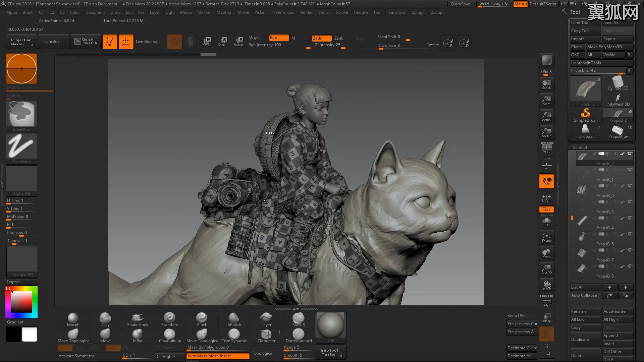Click Make PolyMesh3D

click(x=609, y=47)
